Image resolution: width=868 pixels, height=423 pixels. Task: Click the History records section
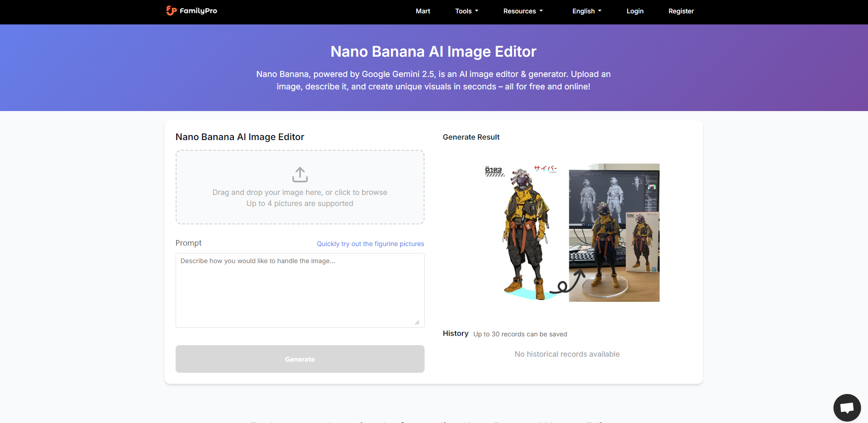point(455,334)
